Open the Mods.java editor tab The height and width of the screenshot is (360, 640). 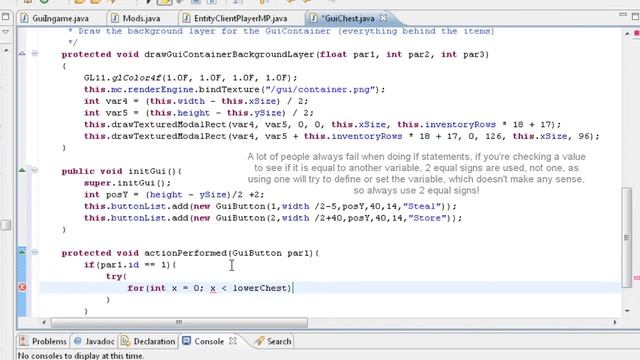pos(136,18)
